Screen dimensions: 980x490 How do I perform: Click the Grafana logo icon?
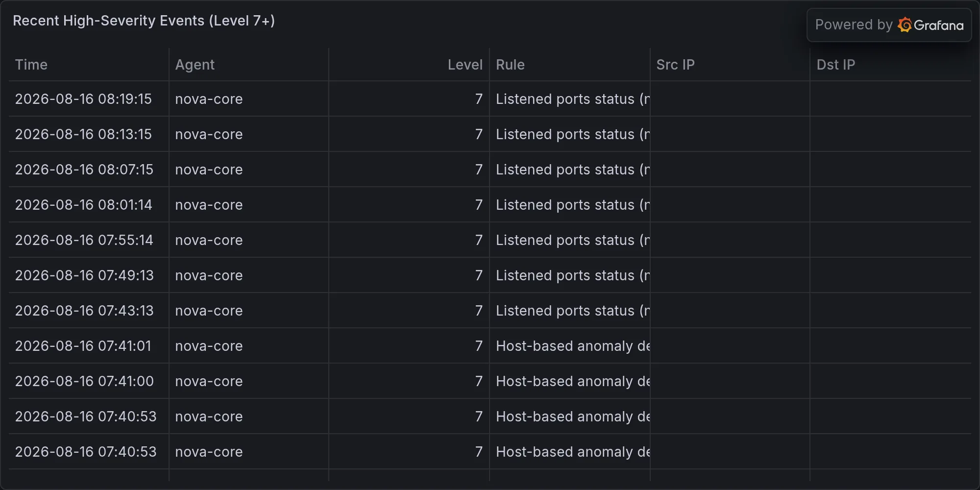(x=905, y=25)
